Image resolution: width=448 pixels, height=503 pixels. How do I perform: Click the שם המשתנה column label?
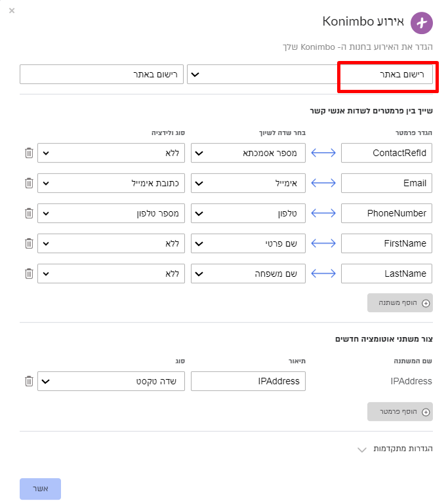[x=413, y=361]
